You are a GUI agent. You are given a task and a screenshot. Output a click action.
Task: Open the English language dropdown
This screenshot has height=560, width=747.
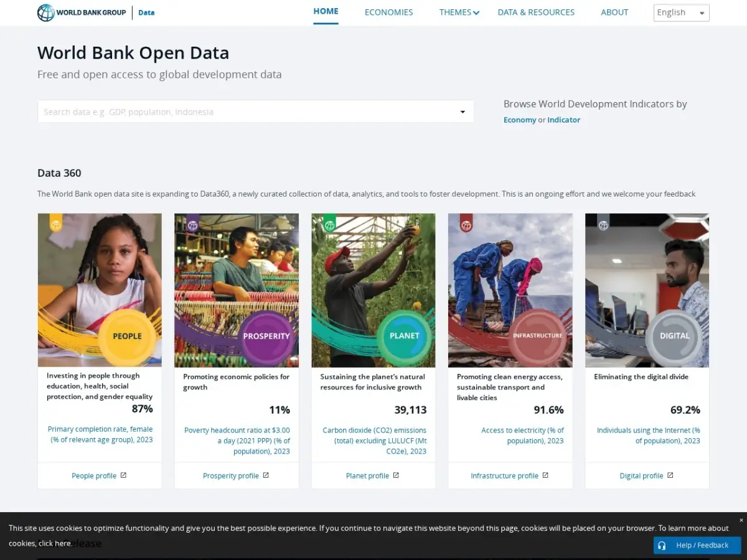point(681,12)
